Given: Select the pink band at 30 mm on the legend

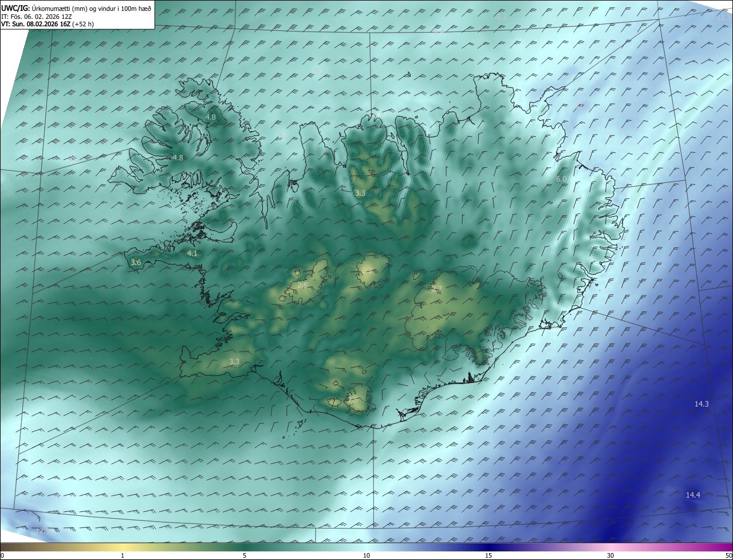Looking at the screenshot, I should coord(610,547).
